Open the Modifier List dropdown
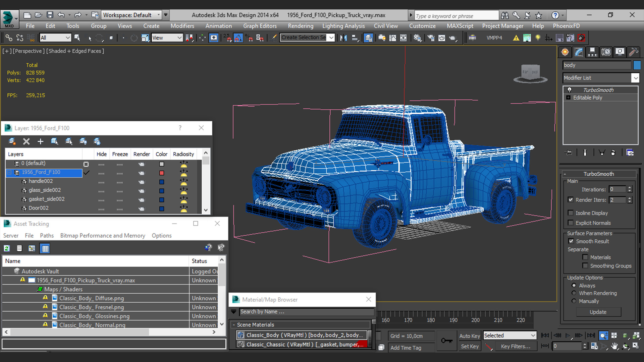 point(601,78)
